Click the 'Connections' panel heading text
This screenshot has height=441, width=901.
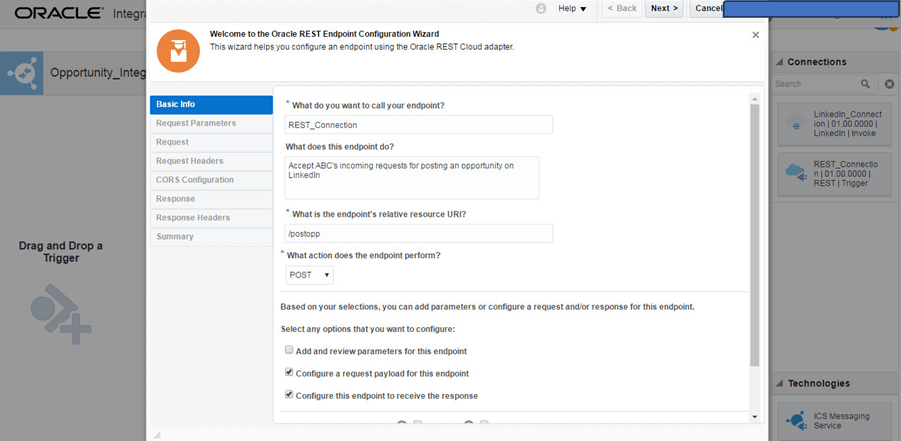(x=817, y=62)
